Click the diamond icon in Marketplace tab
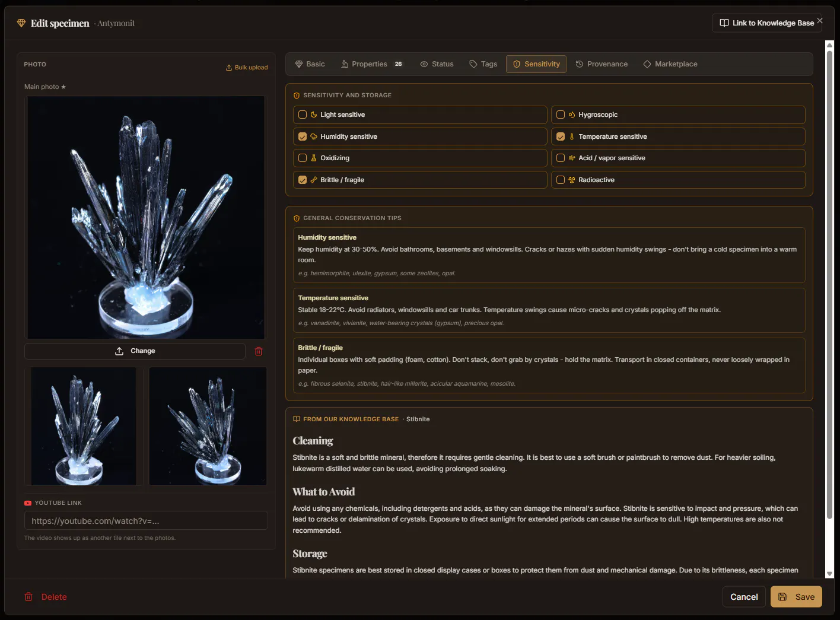This screenshot has width=840, height=620. tap(647, 64)
